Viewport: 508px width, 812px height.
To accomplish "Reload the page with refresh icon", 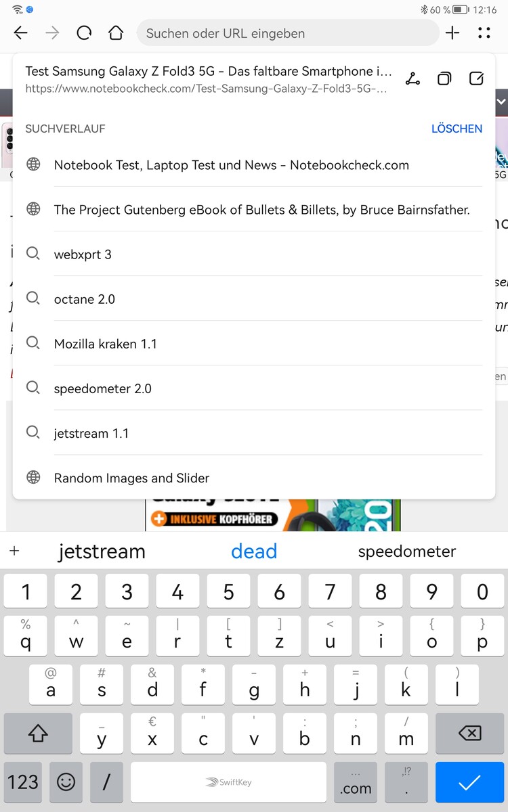I will pos(84,32).
